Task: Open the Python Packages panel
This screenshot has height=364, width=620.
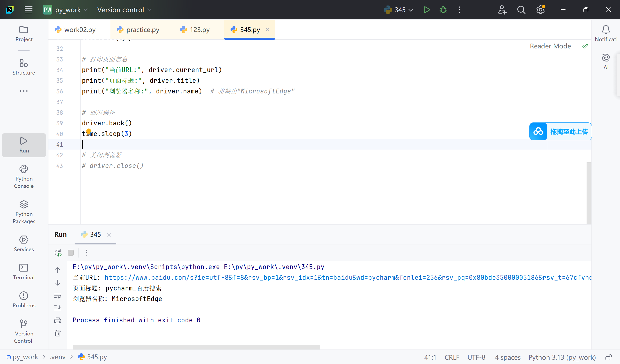Action: pos(24,212)
